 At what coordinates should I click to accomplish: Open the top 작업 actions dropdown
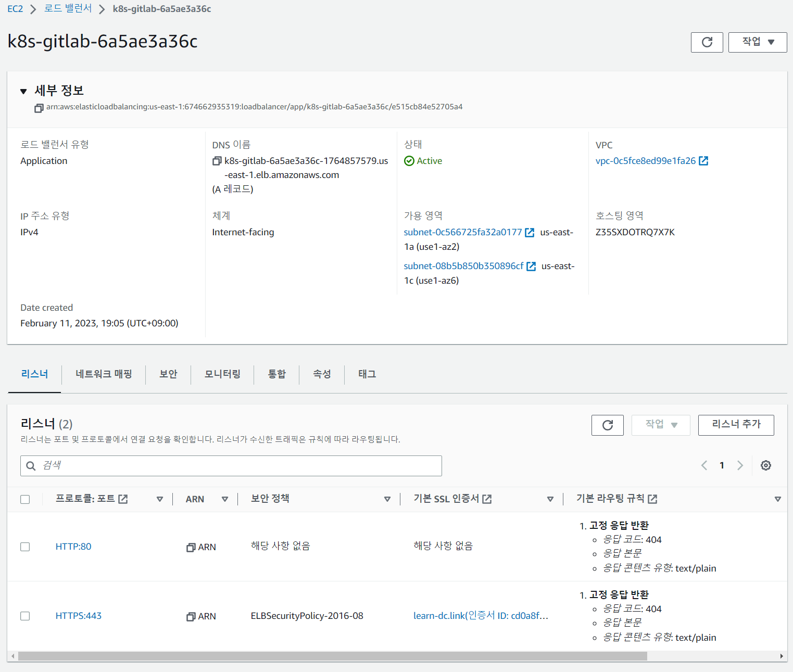pos(757,42)
